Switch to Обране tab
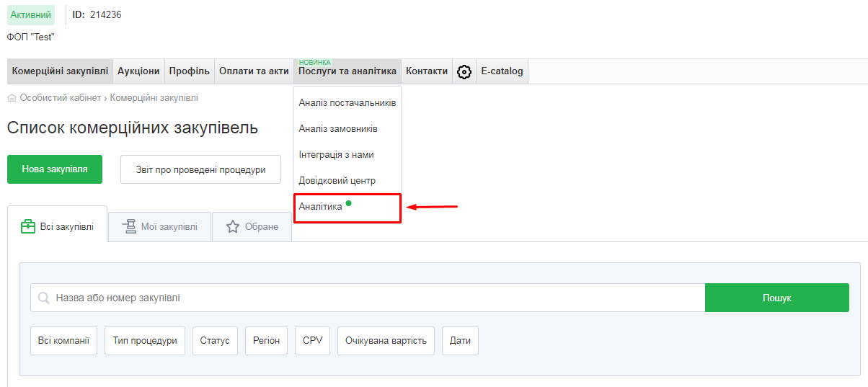 252,227
